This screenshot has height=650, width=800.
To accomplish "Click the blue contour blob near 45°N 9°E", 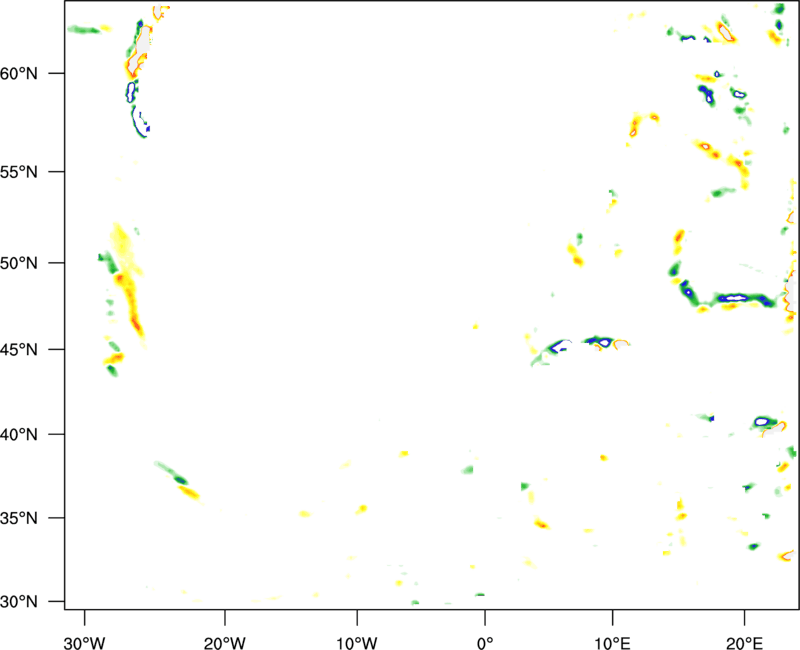I will (602, 341).
